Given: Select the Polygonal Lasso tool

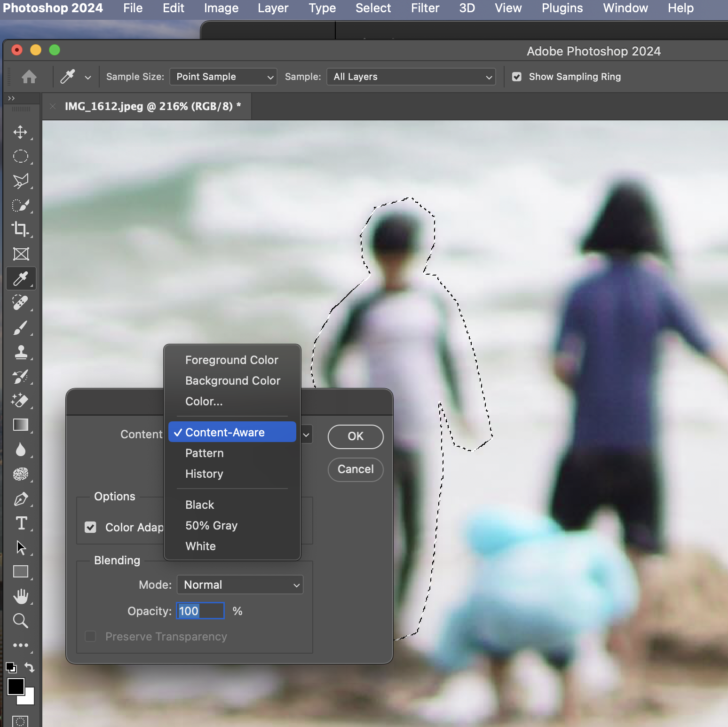Looking at the screenshot, I should click(x=20, y=181).
